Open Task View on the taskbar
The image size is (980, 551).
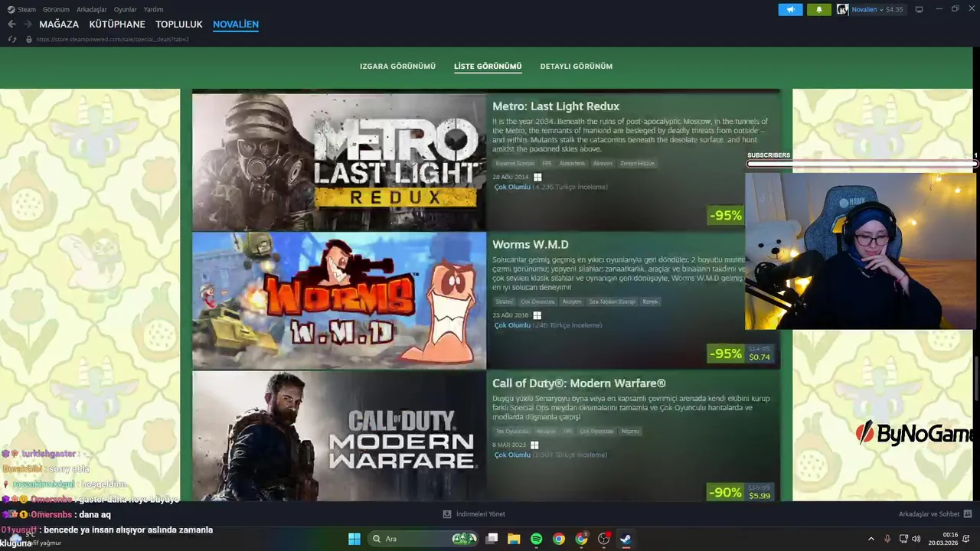tap(492, 539)
